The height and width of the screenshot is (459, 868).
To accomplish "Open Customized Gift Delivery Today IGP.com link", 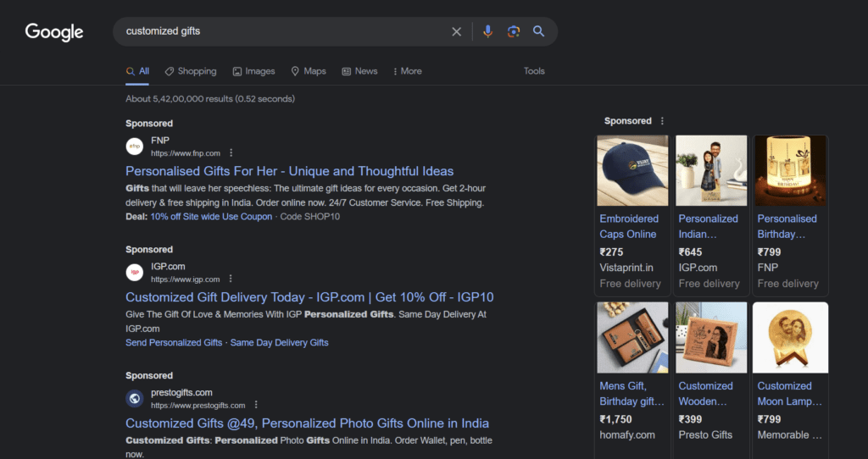I will (309, 297).
